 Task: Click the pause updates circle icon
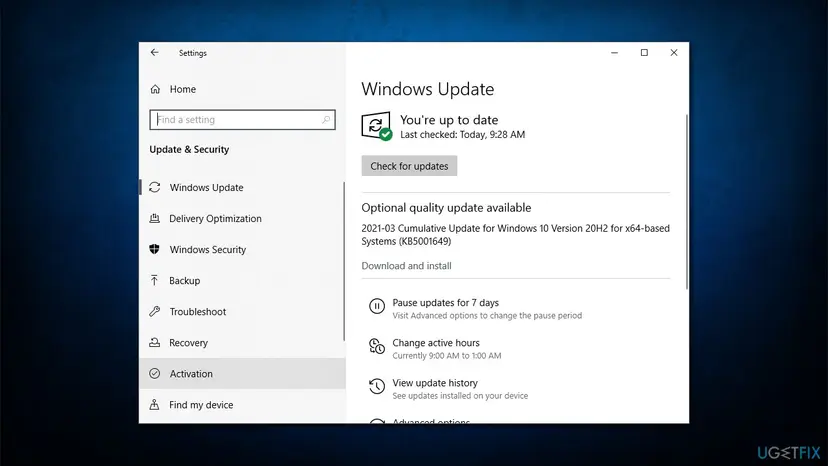(377, 306)
